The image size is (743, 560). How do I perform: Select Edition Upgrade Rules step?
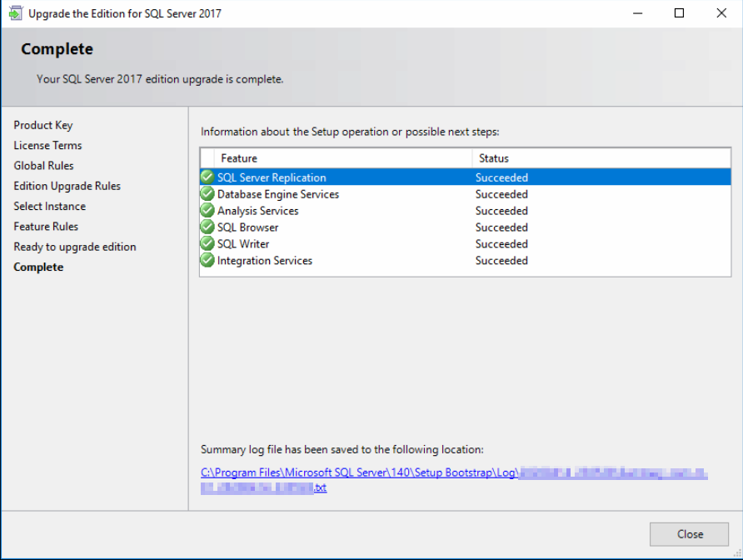point(67,186)
